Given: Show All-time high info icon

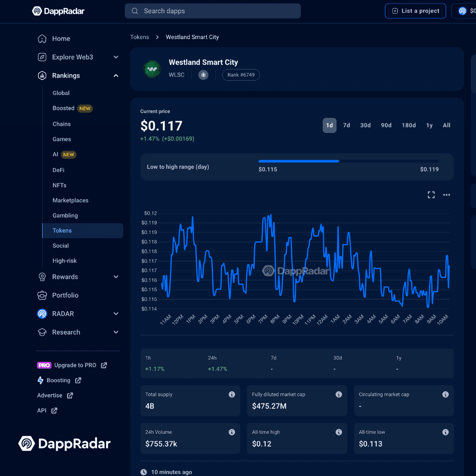Looking at the screenshot, I should coord(338,432).
